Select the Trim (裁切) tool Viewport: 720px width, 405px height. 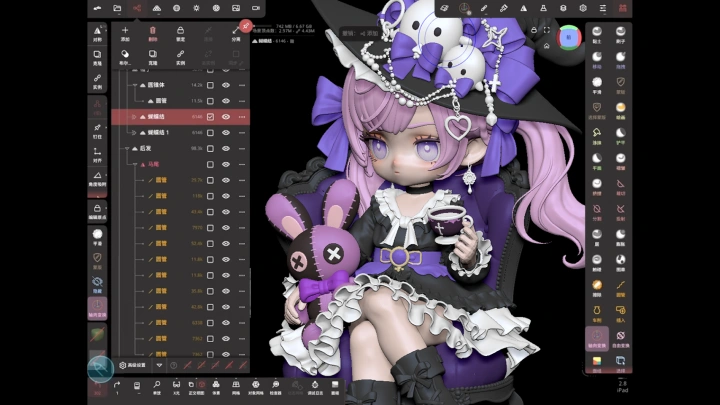620,186
